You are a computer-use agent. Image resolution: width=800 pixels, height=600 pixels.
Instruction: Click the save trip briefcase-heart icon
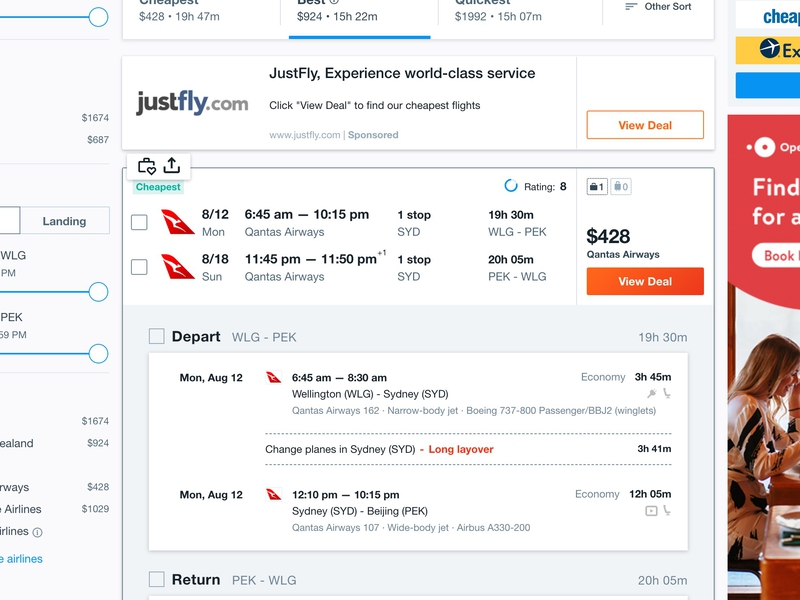(147, 166)
